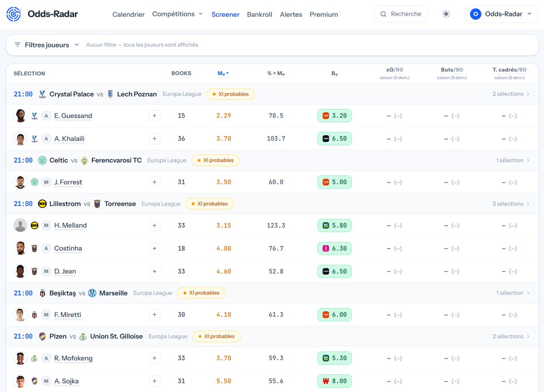The width and height of the screenshot is (544, 392).
Task: Add D. Jean with the plus button
Action: click(155, 271)
